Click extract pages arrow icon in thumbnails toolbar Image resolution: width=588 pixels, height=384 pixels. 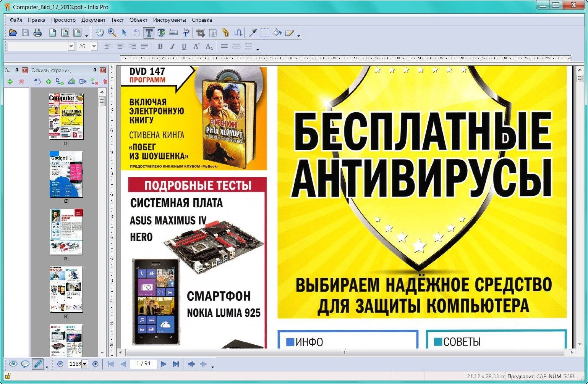tap(83, 81)
